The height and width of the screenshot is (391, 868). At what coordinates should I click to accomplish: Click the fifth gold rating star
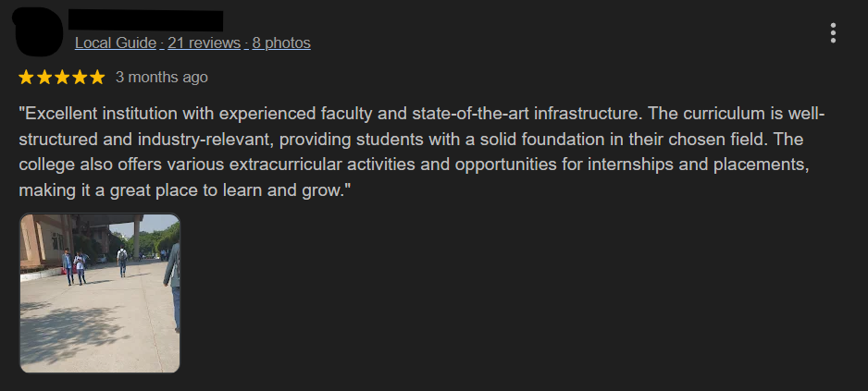[97, 77]
